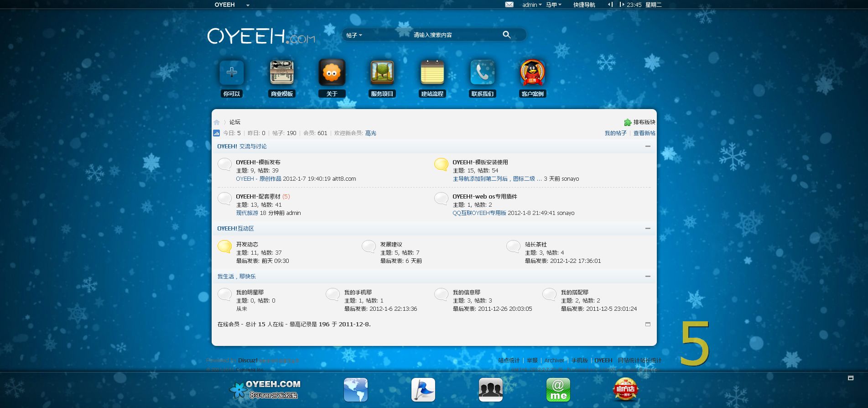
Task: Click the 手机版 footer link
Action: click(580, 361)
